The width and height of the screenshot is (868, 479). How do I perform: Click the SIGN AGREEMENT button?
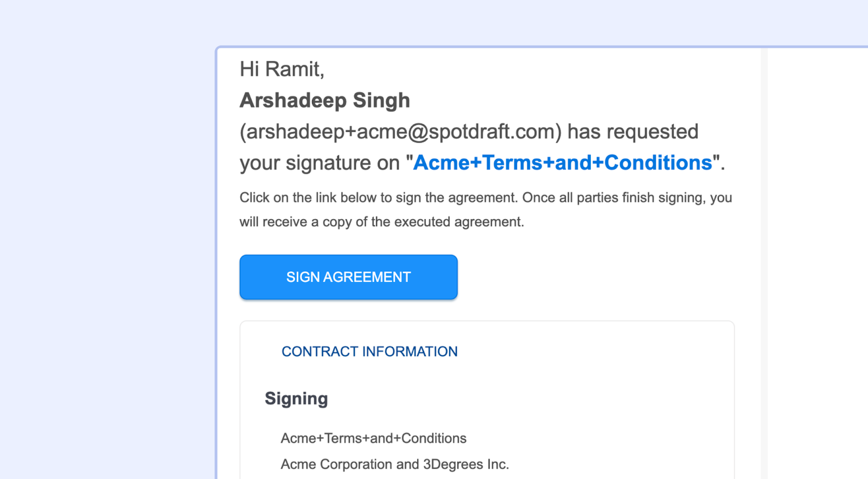click(348, 277)
